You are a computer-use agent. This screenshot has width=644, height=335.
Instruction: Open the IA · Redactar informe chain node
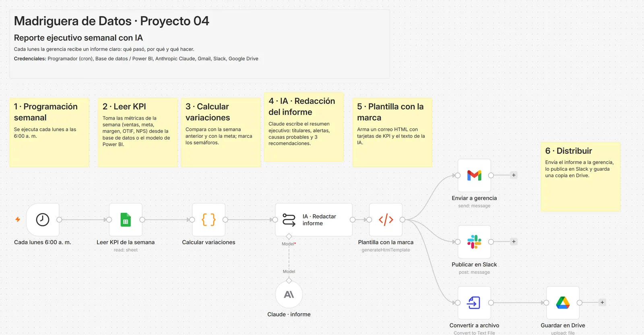click(x=314, y=219)
